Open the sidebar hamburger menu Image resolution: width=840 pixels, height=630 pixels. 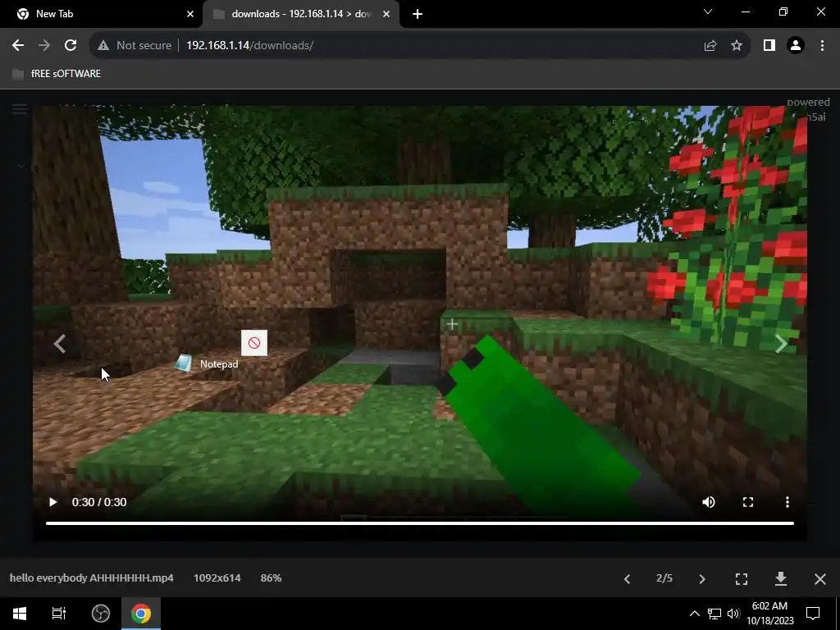(20, 109)
